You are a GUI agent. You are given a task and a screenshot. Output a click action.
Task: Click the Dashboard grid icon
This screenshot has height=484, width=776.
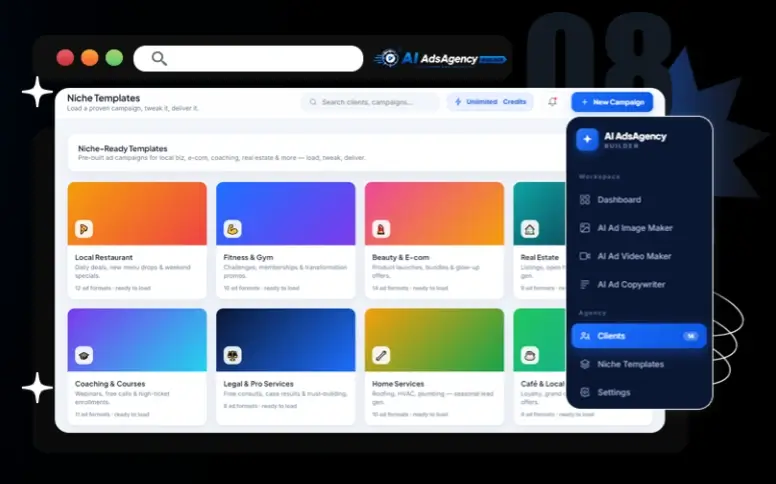pyautogui.click(x=584, y=199)
